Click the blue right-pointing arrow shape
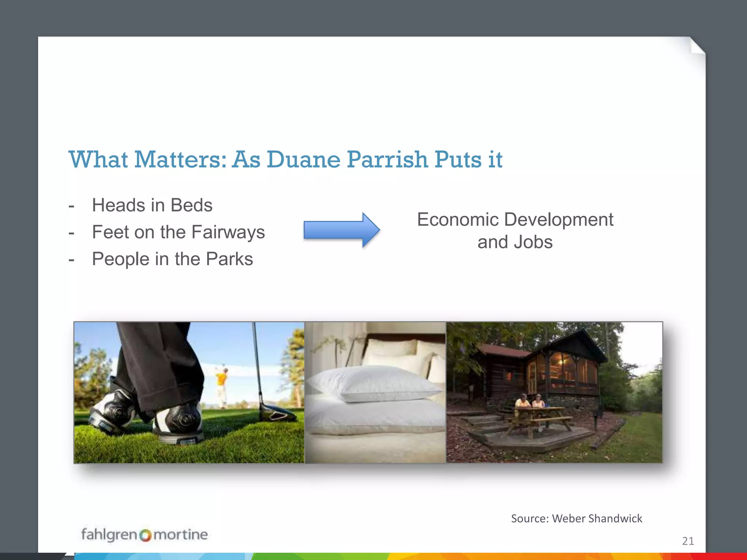Image resolution: width=747 pixels, height=560 pixels. [x=342, y=230]
